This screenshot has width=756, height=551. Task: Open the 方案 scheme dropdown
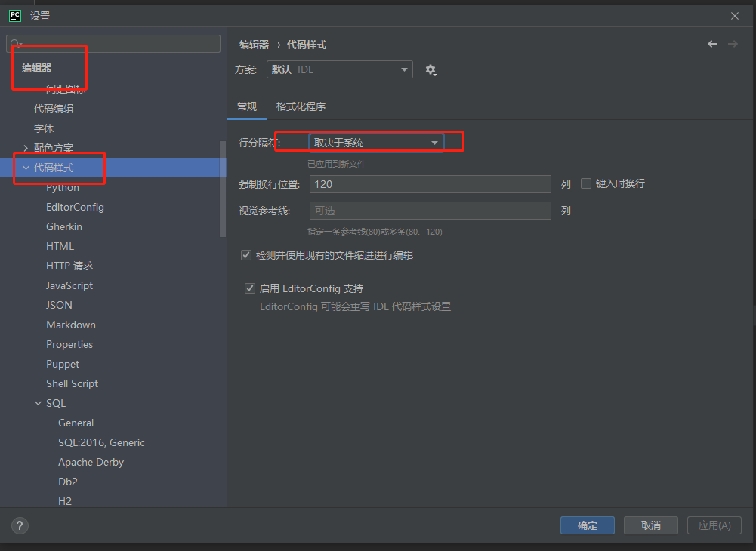click(339, 69)
